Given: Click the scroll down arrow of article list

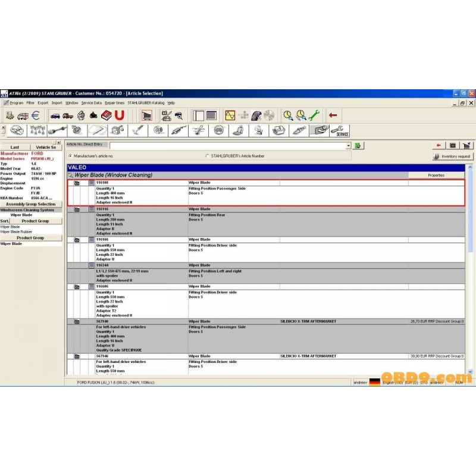Looking at the screenshot, I should point(470,371).
